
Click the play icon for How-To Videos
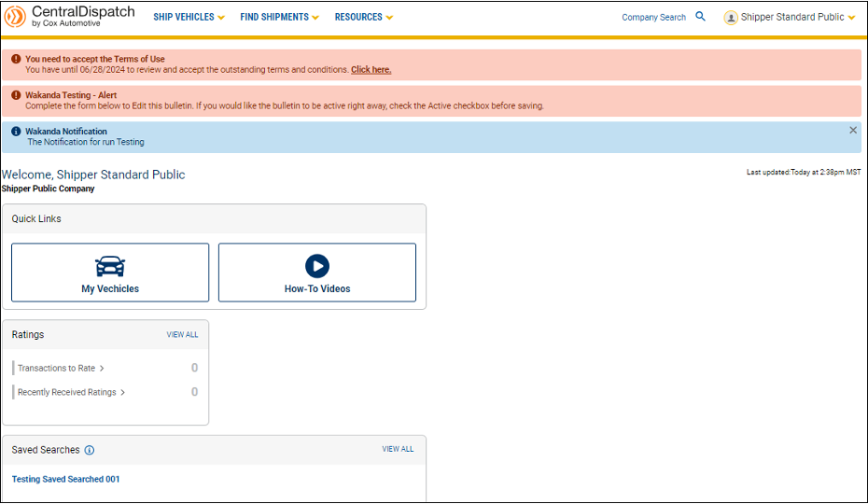click(317, 266)
